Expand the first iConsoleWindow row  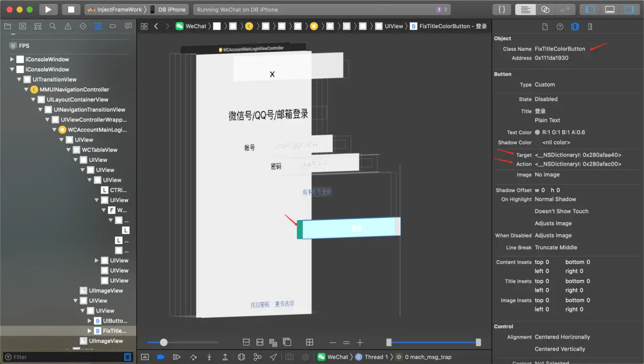pos(12,59)
